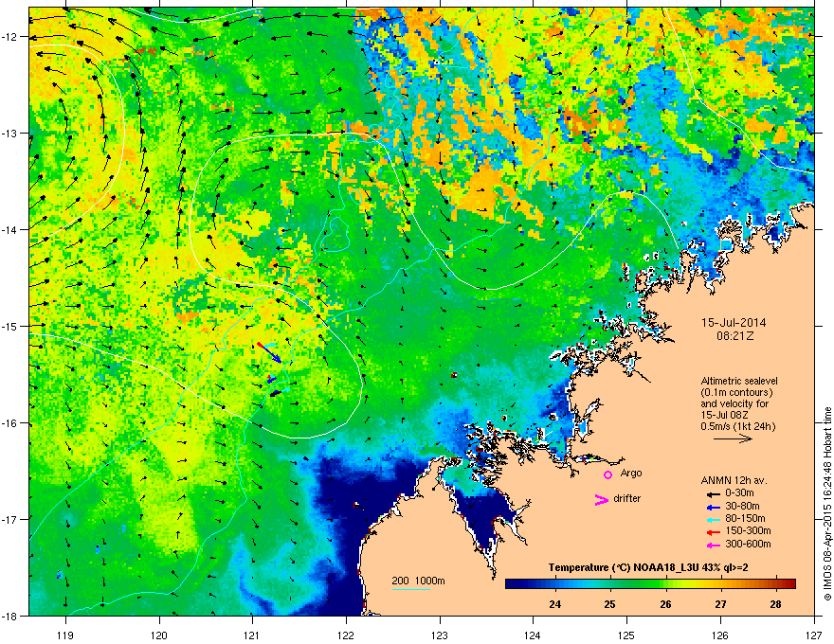Click the 'drifter' legend label
Screen dimensions: 834x644
click(627, 498)
